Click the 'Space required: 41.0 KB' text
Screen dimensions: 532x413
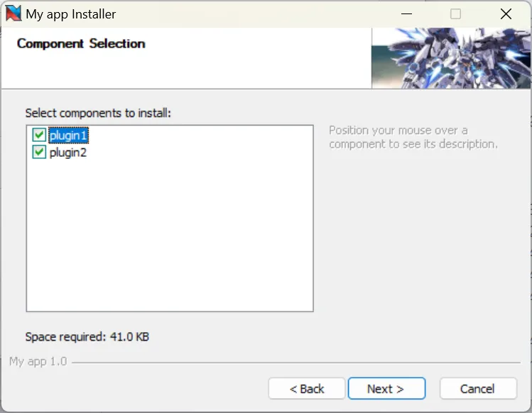click(87, 336)
